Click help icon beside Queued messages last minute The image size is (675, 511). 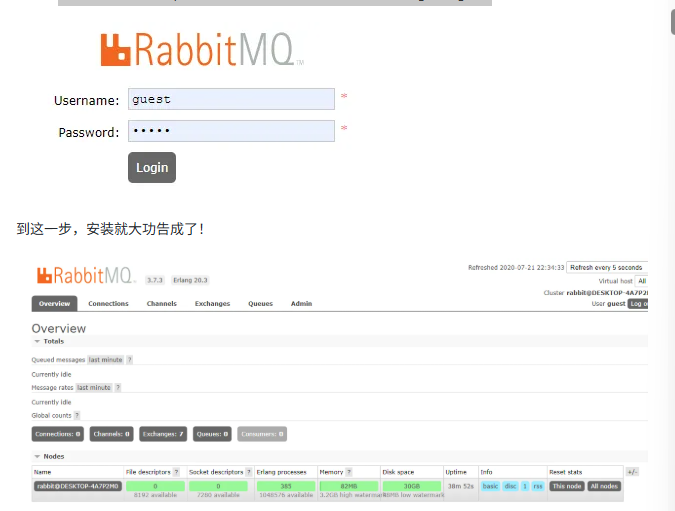coord(129,359)
